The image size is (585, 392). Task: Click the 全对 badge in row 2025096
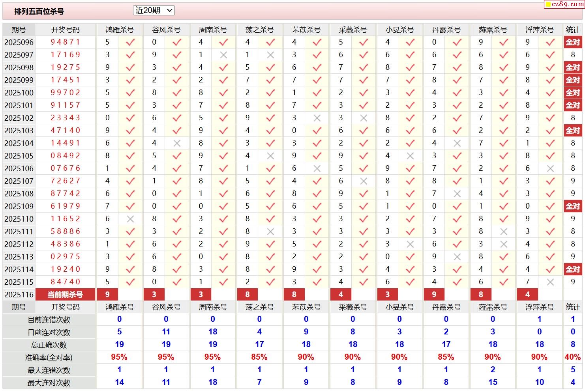(573, 42)
